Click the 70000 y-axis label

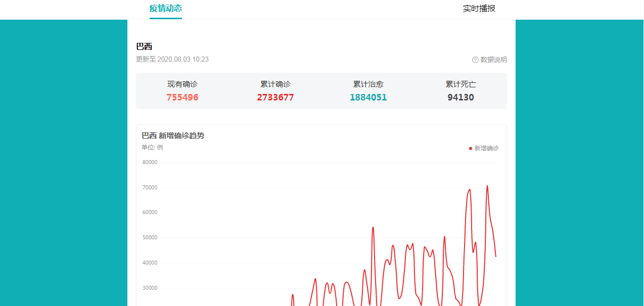click(150, 188)
